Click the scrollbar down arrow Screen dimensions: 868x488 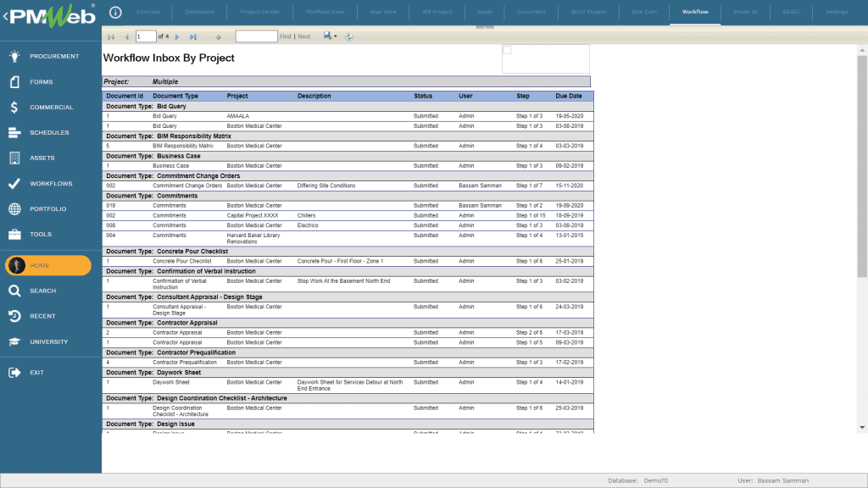coord(862,428)
